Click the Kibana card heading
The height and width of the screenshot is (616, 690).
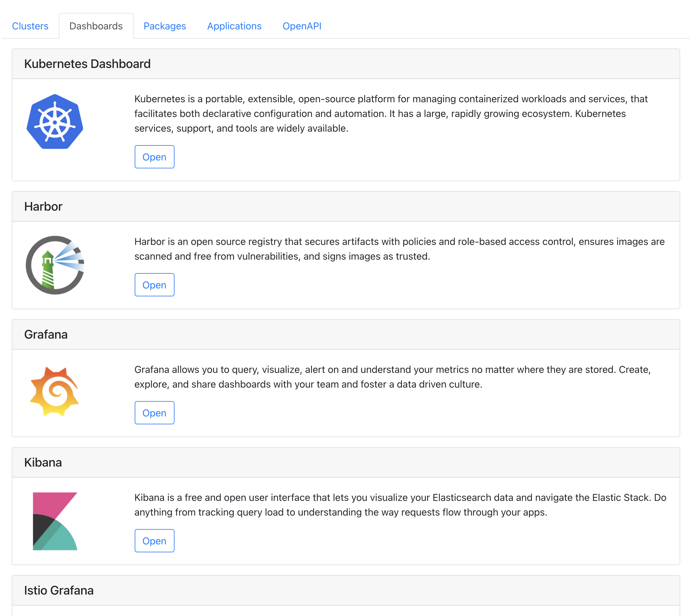point(43,462)
